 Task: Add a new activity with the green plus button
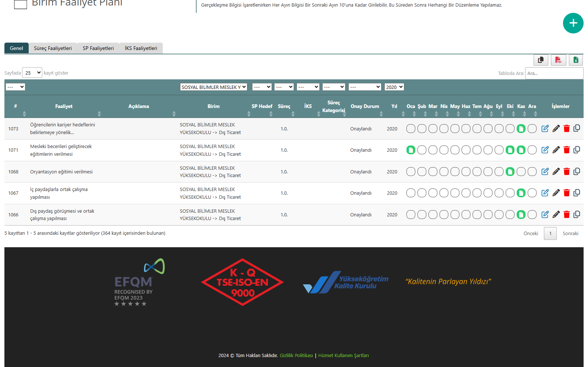573,23
